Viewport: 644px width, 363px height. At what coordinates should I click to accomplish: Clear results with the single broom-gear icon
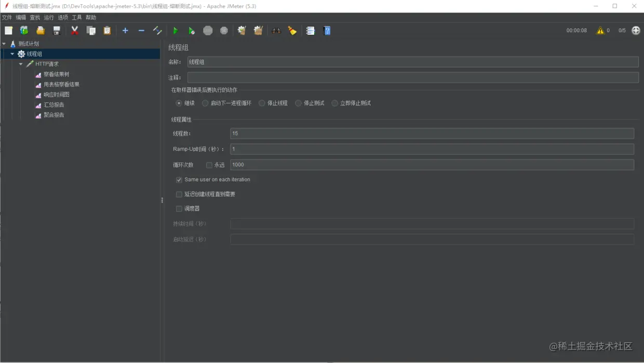[x=242, y=31]
